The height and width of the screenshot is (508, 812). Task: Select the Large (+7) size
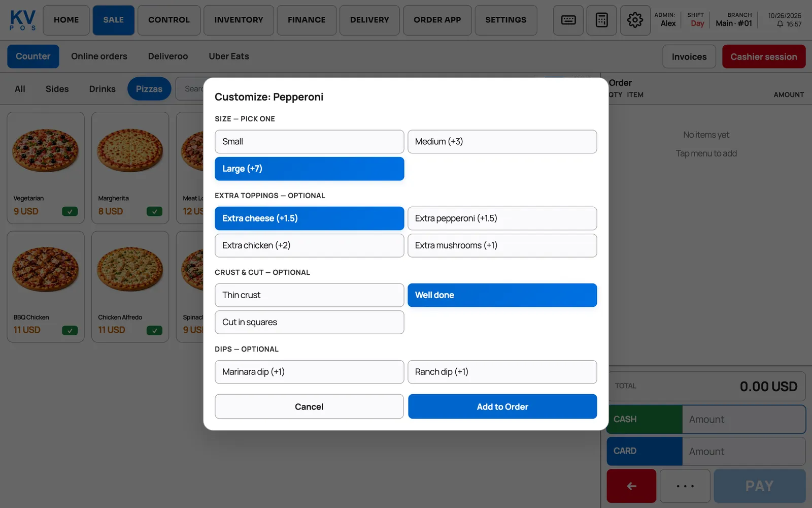310,169
